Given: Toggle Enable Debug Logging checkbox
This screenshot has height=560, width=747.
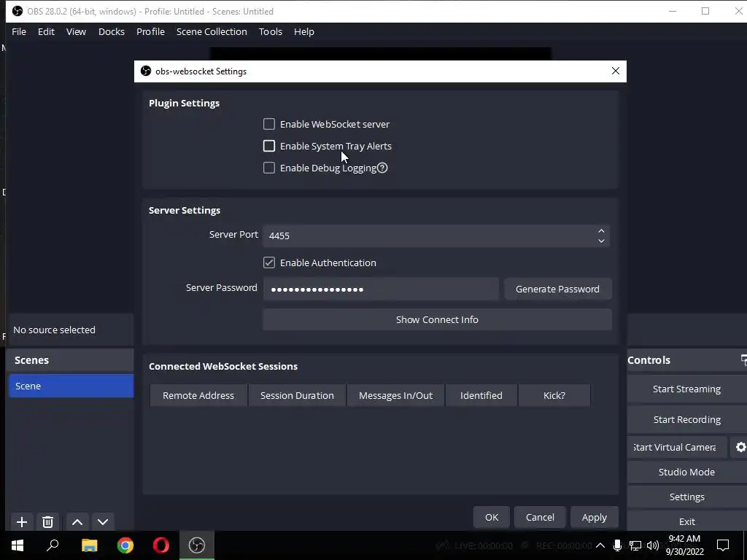Looking at the screenshot, I should click(x=269, y=168).
